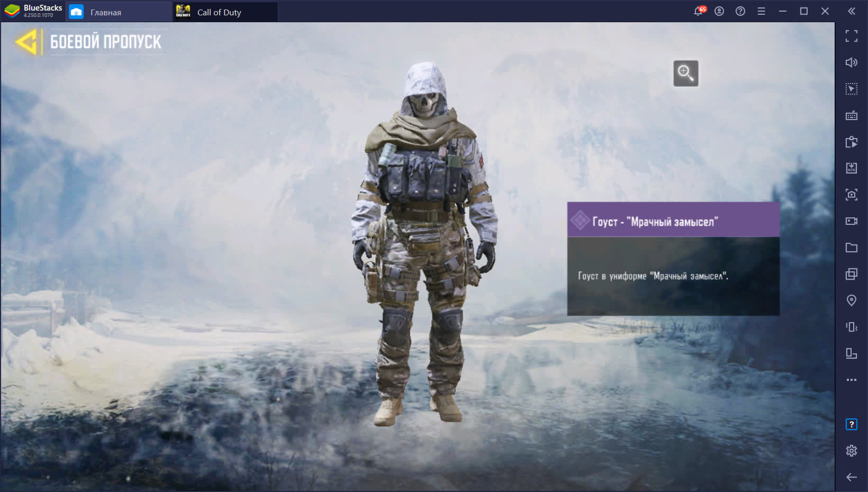The height and width of the screenshot is (492, 868).
Task: Click the volume speaker icon
Action: coord(852,62)
